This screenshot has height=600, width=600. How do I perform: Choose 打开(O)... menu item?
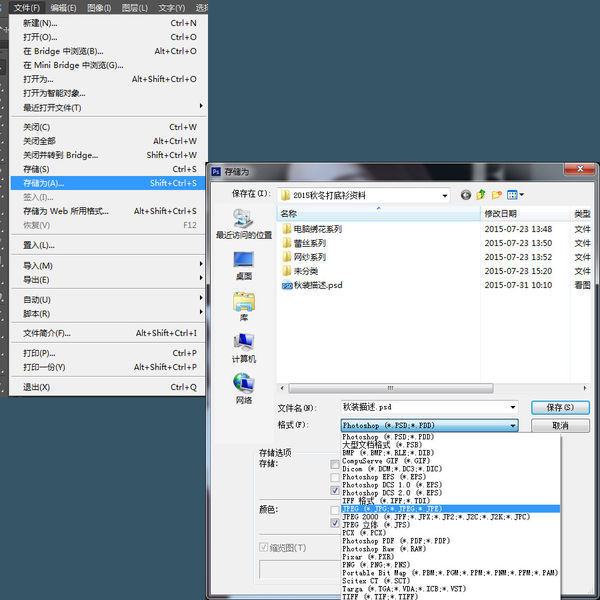108,37
